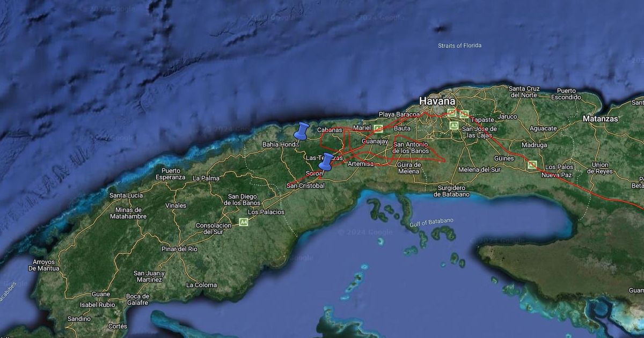Click the Soroa place label
This screenshot has width=644, height=338.
tap(314, 173)
